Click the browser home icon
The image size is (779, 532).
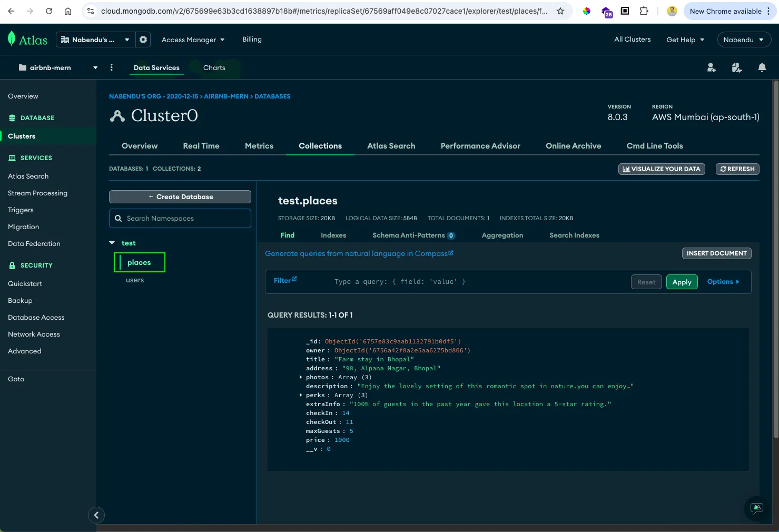coord(68,11)
